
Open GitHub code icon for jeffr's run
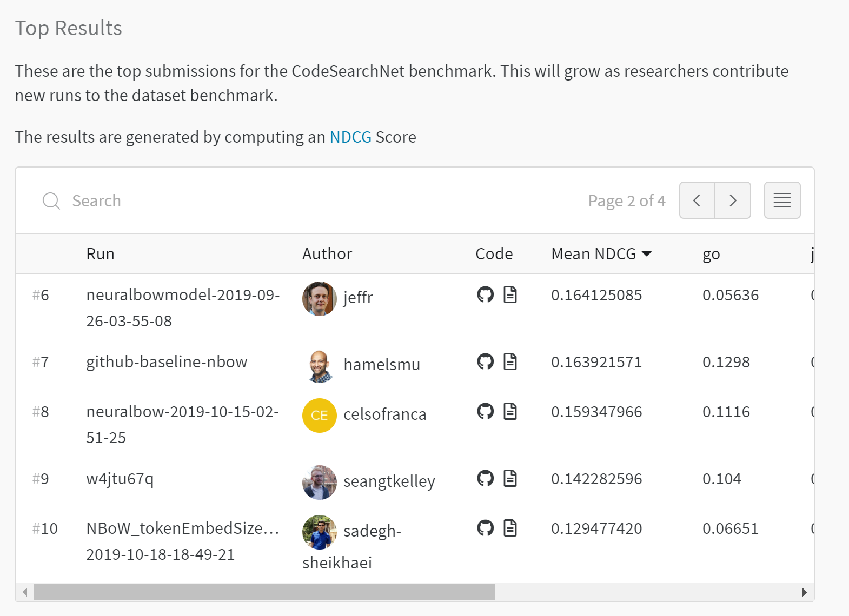click(x=485, y=294)
